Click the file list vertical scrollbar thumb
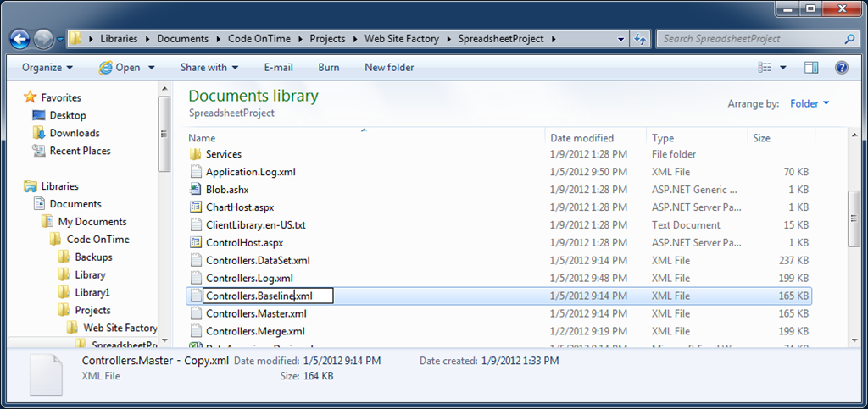 (x=854, y=218)
